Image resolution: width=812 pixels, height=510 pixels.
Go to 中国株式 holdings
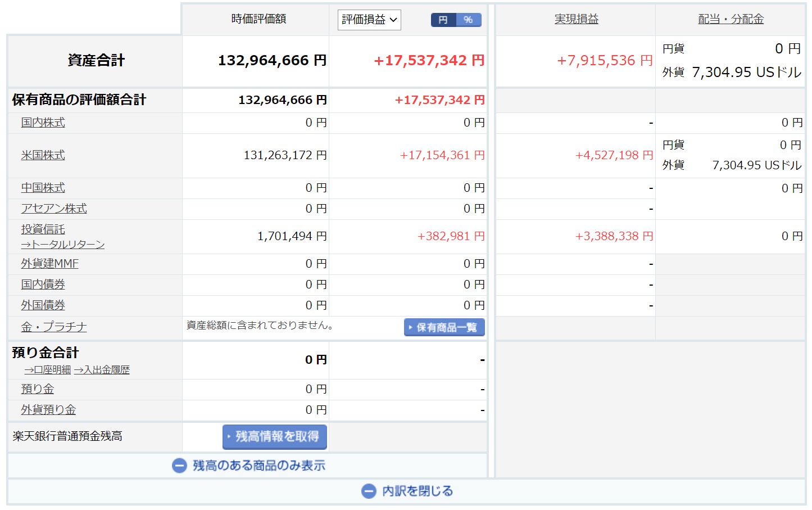pos(43,188)
